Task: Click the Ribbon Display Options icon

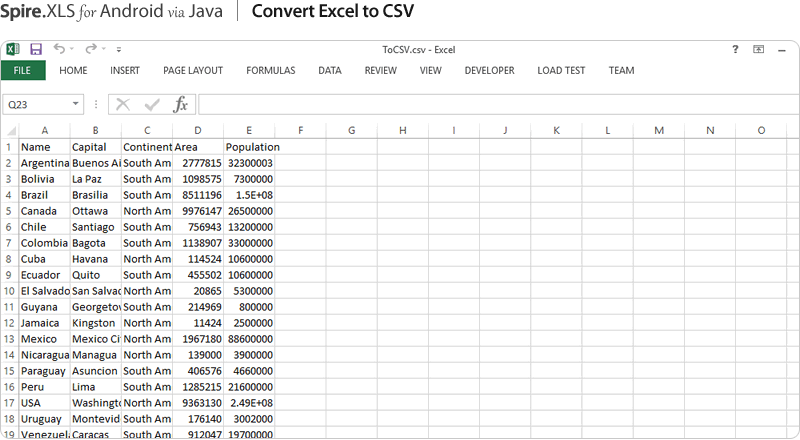Action: click(x=759, y=49)
